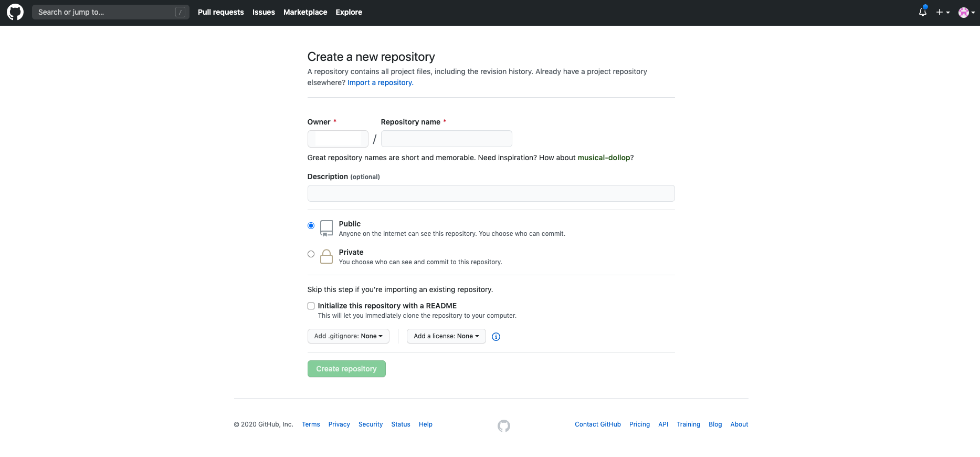980x457 pixels.
Task: Open the Terms footer link
Action: (311, 424)
